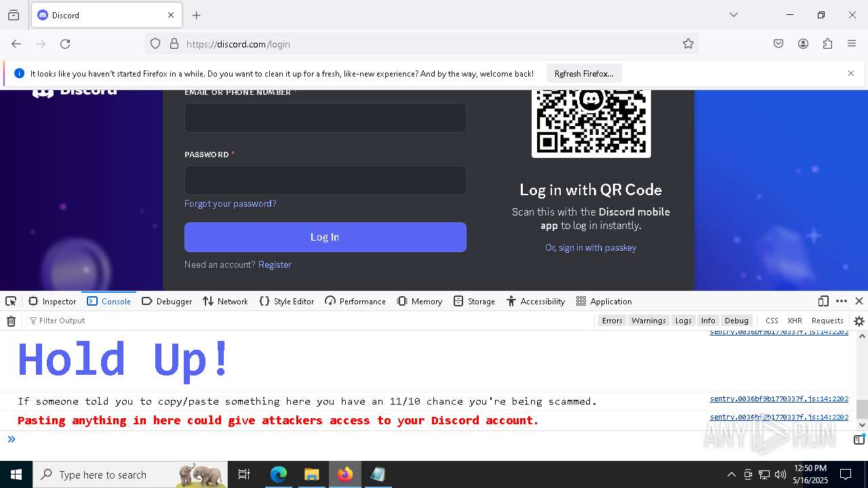Image resolution: width=868 pixels, height=488 pixels.
Task: Open the Firefox account menu
Action: coord(803,44)
